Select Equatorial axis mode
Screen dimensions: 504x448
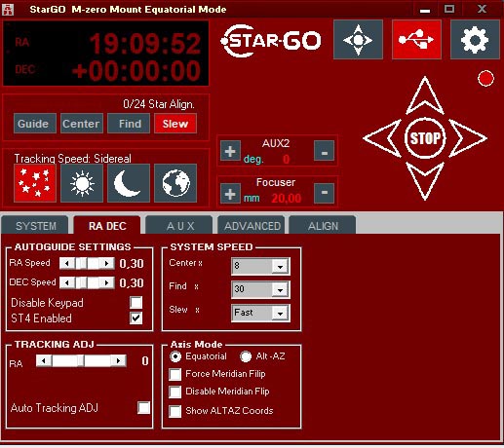(175, 356)
